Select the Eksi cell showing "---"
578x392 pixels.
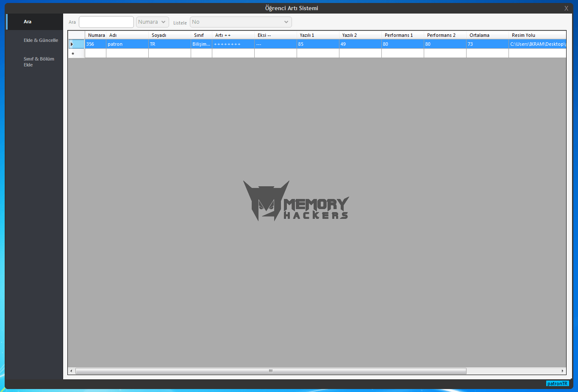coord(276,44)
